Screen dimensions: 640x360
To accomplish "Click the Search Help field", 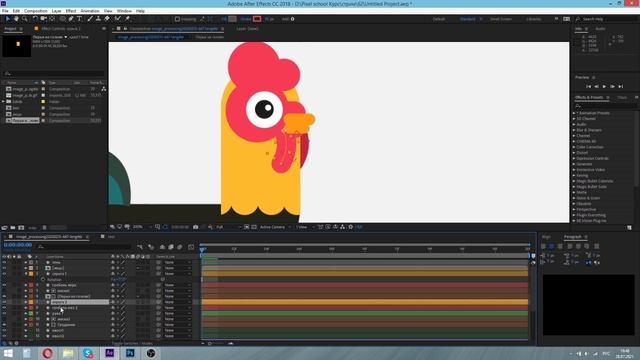I will pyautogui.click(x=608, y=19).
